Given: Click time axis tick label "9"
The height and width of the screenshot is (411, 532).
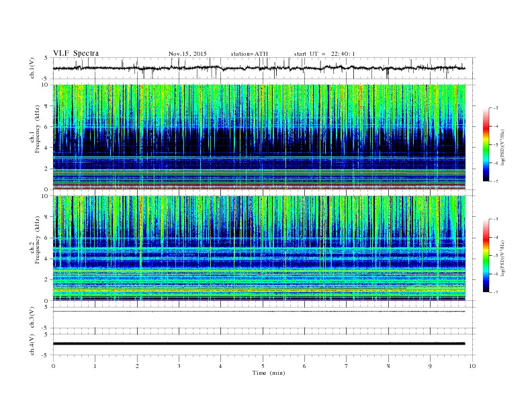Looking at the screenshot, I should [430, 366].
